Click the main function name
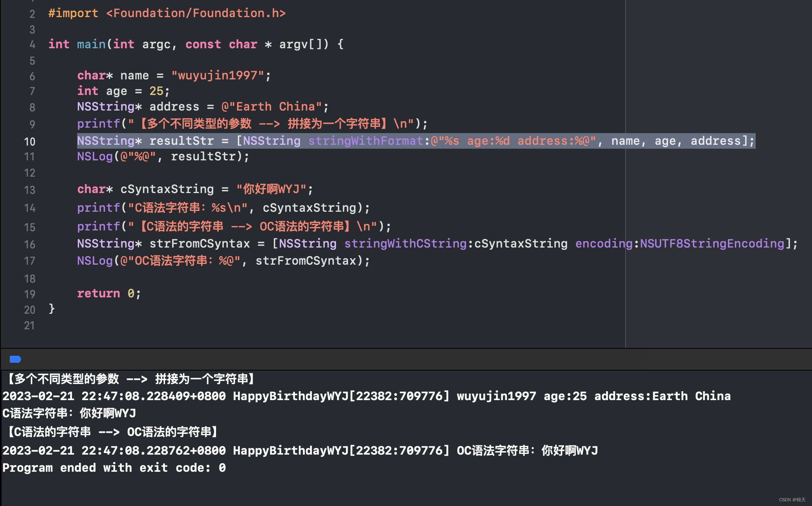 [91, 44]
